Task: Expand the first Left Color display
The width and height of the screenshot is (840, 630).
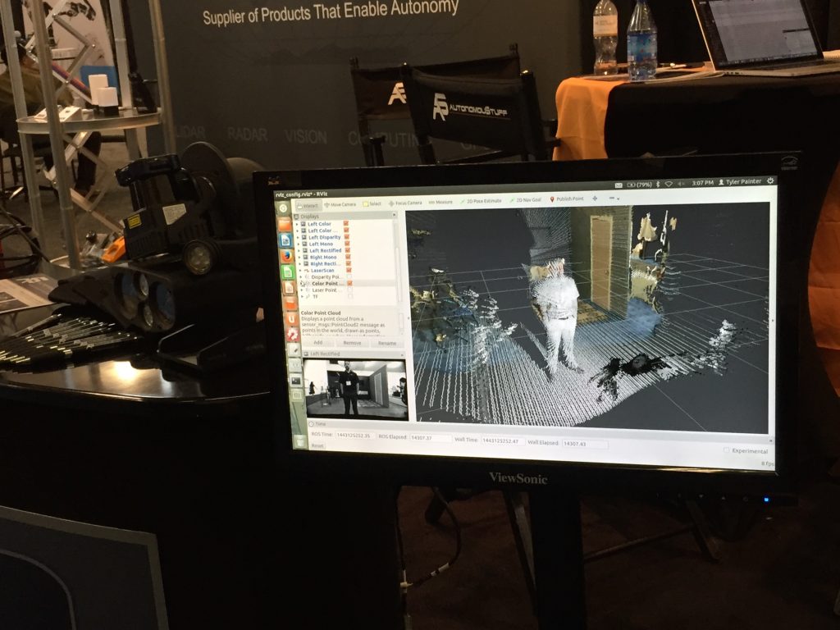Action: point(297,224)
